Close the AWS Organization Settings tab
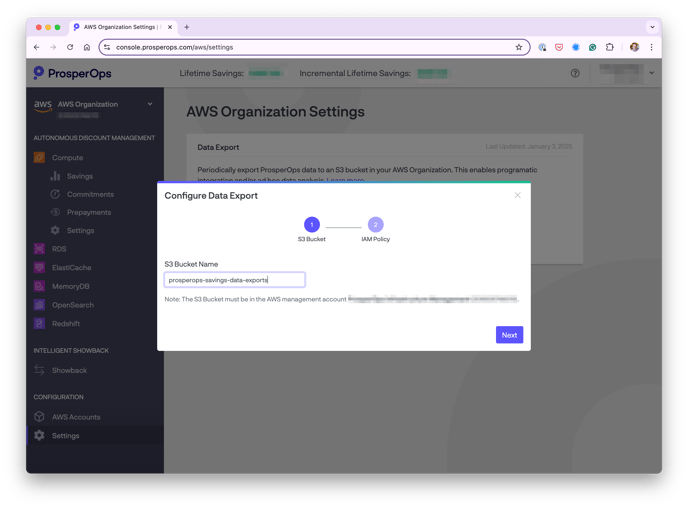 click(x=170, y=27)
